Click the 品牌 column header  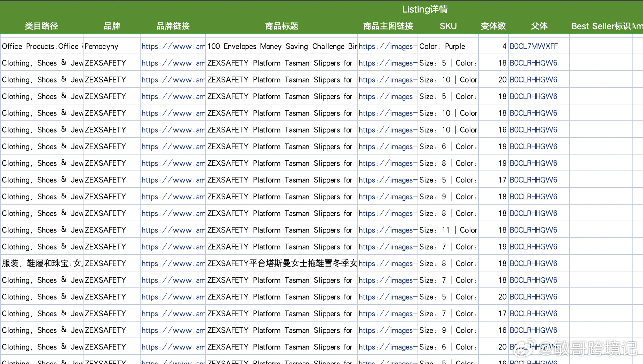(112, 26)
